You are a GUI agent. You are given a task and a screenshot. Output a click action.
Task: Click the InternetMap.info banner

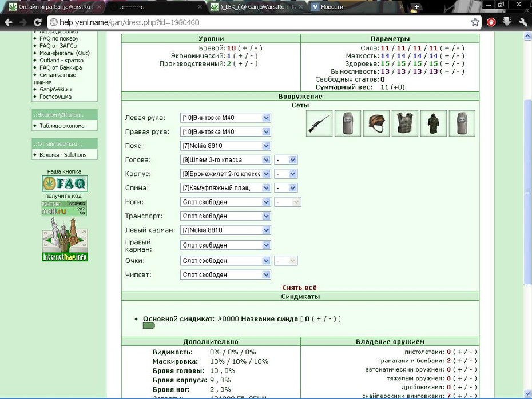(65, 240)
